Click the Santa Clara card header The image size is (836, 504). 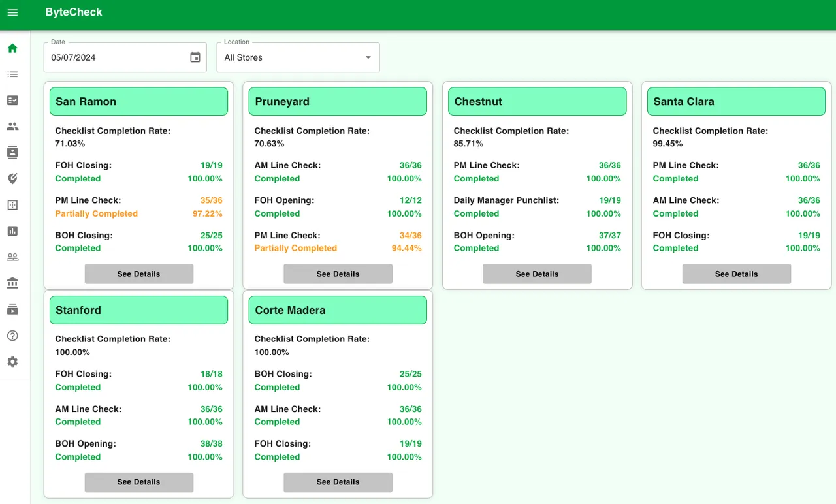click(736, 101)
